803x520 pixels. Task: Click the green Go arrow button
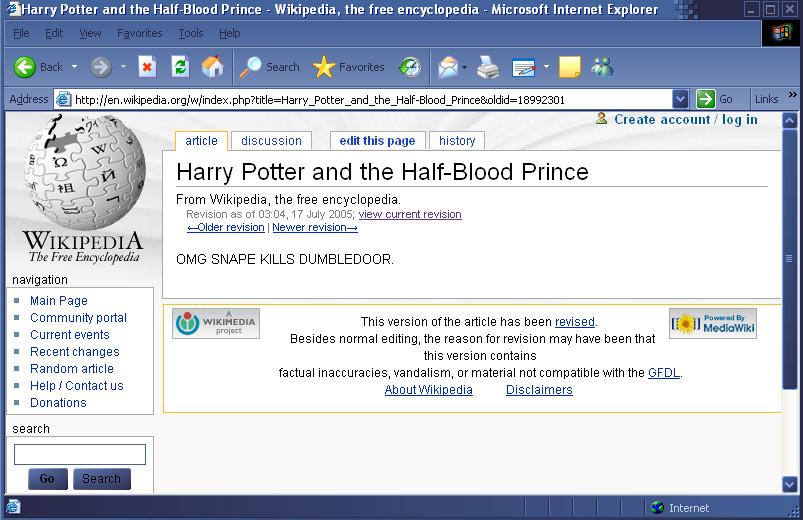(706, 99)
